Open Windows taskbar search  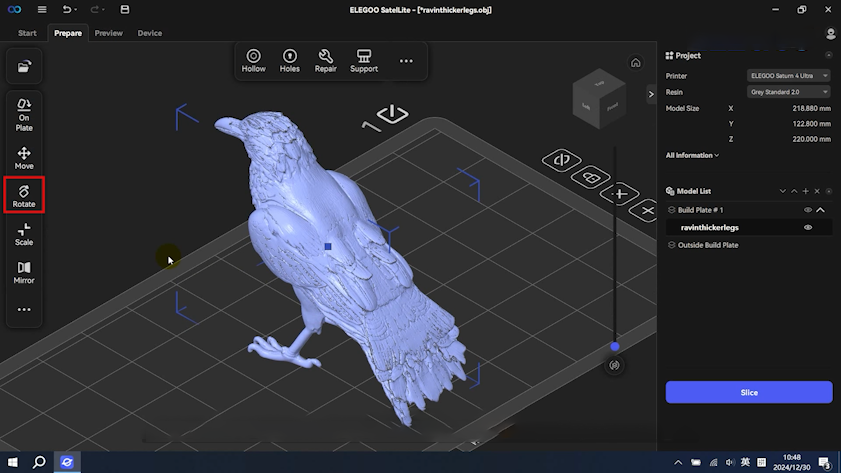[39, 462]
